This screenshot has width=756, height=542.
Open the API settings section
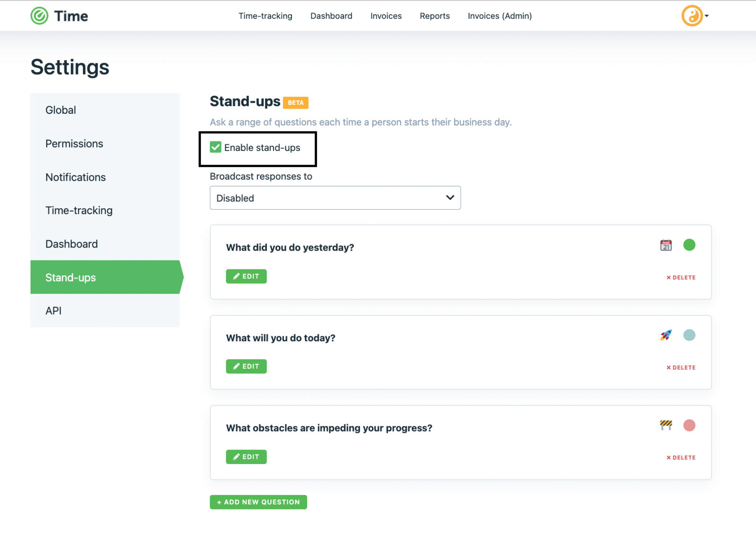click(x=53, y=310)
